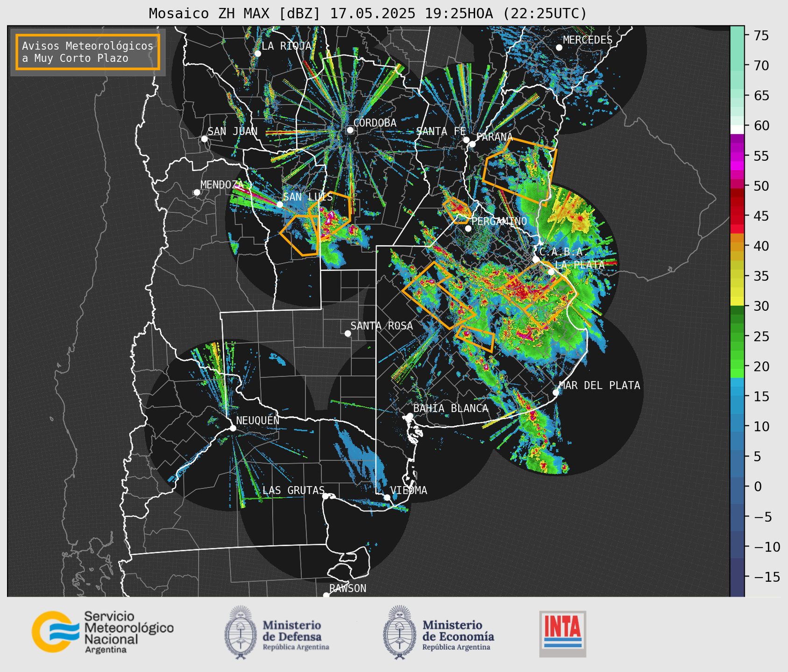Click the C.A.B.A city marker dot

tap(536, 259)
